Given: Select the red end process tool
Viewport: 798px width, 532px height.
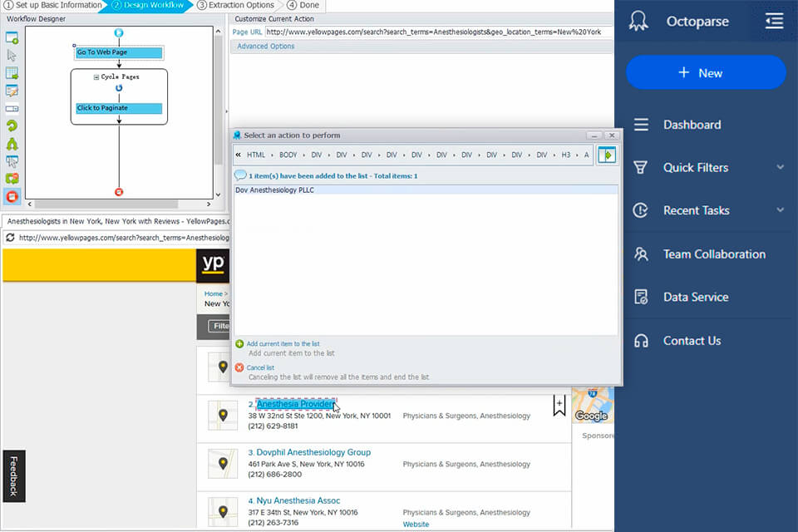Looking at the screenshot, I should point(12,196).
